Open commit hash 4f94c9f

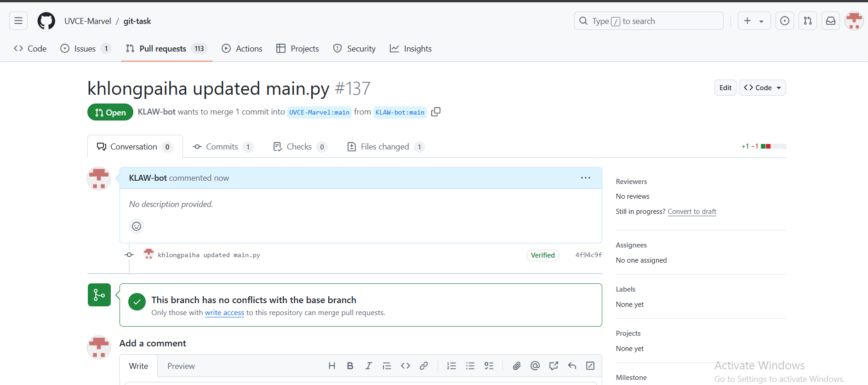(588, 255)
